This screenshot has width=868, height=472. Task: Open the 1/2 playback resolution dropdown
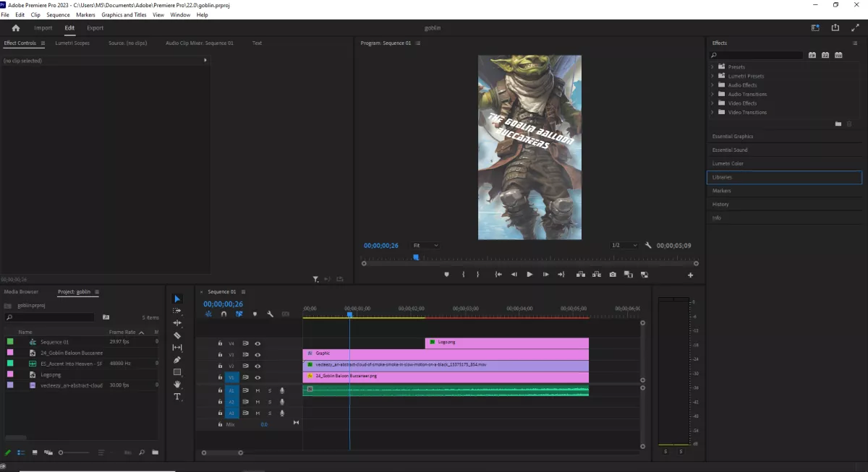coord(624,246)
